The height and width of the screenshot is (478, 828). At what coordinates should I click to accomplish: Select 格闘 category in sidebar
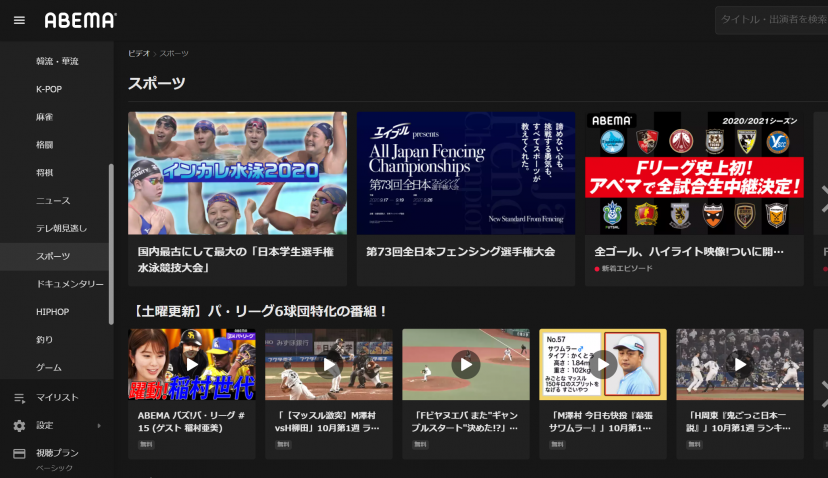tap(44, 145)
